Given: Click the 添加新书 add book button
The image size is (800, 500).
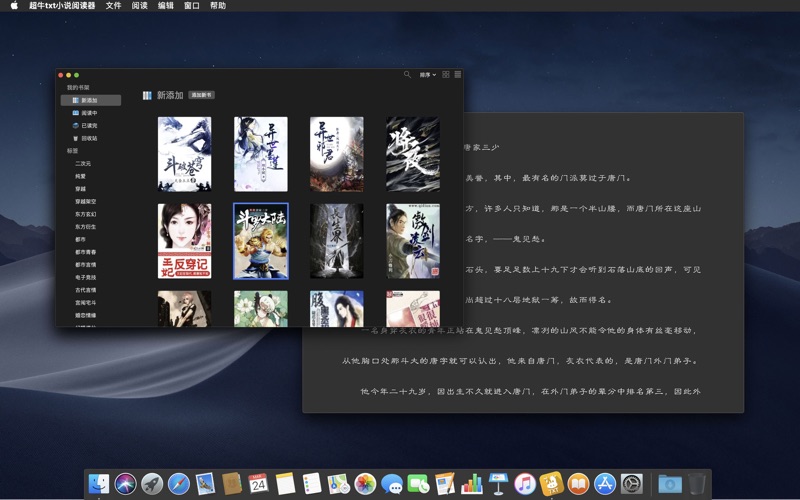Looking at the screenshot, I should (202, 95).
